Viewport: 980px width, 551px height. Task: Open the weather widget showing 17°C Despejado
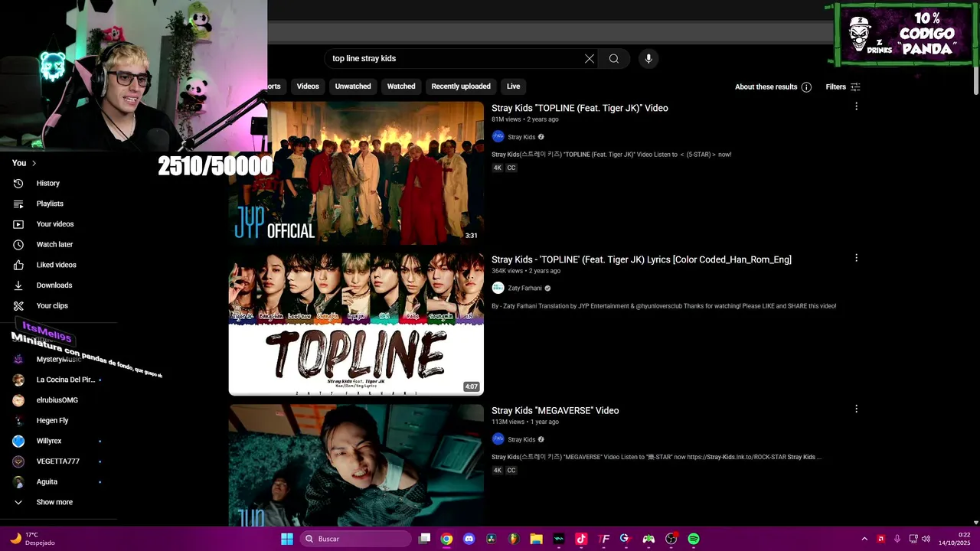tap(32, 539)
